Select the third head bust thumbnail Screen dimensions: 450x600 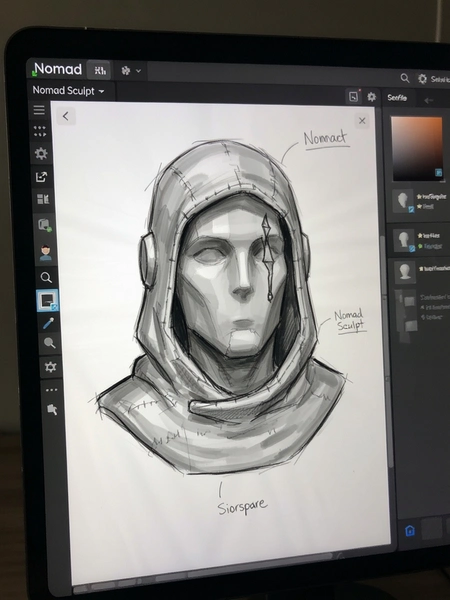(x=404, y=272)
